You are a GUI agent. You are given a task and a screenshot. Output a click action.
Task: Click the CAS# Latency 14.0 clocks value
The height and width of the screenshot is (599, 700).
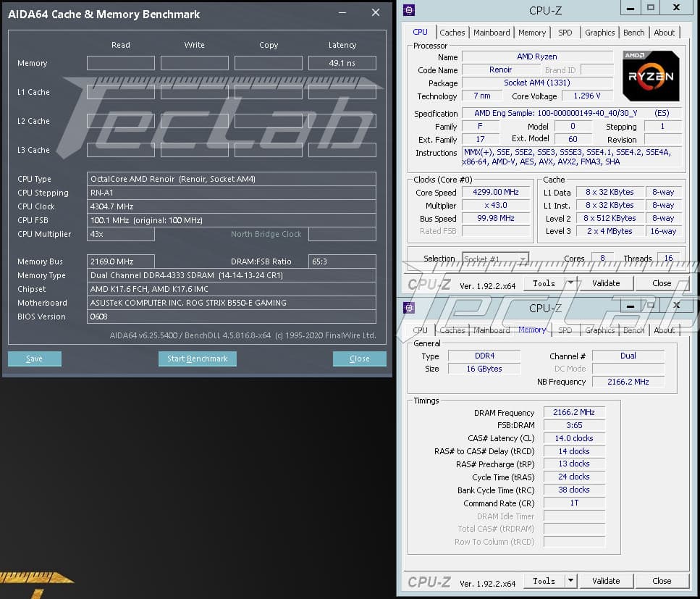574,438
